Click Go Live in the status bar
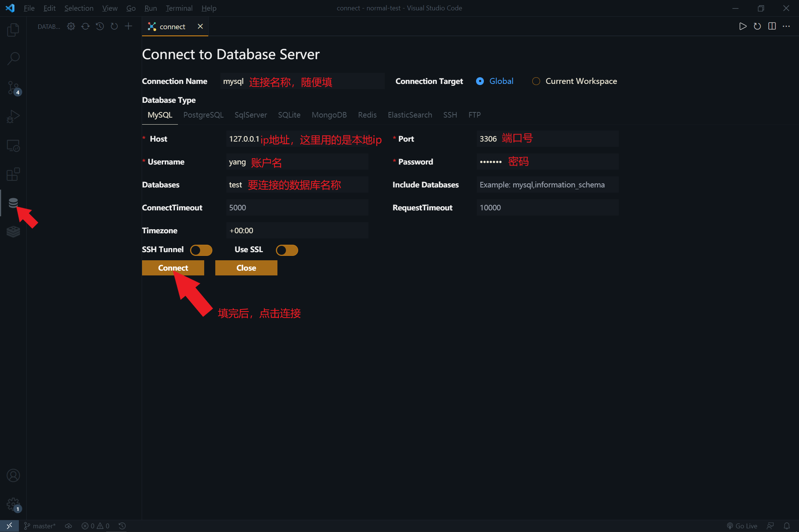Viewport: 799px width, 532px height. coord(742,526)
